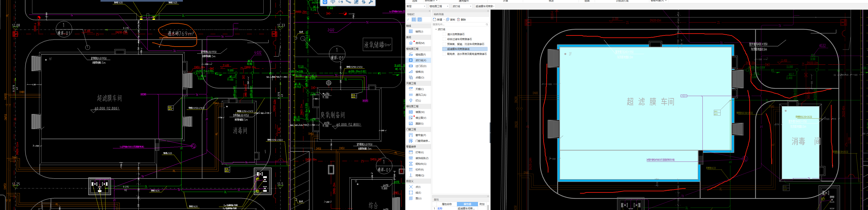This screenshot has height=210, width=868.
Task: Open the 楼地面工程 category dropdown
Action: [439, 6]
